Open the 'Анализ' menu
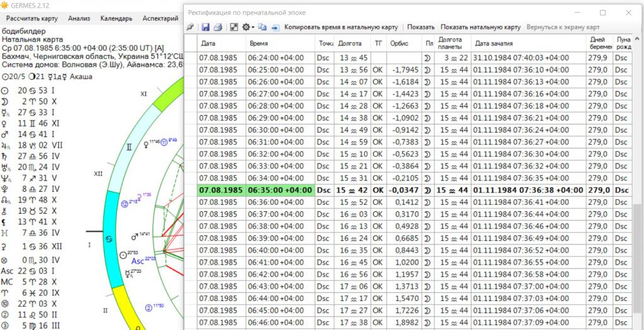644x330 pixels. coord(79,18)
